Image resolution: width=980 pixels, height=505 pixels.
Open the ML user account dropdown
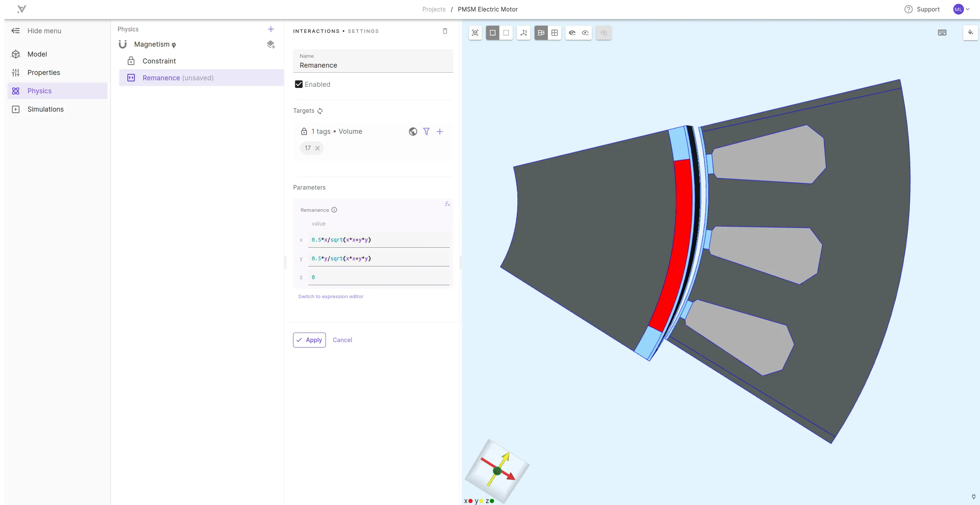[x=961, y=9]
